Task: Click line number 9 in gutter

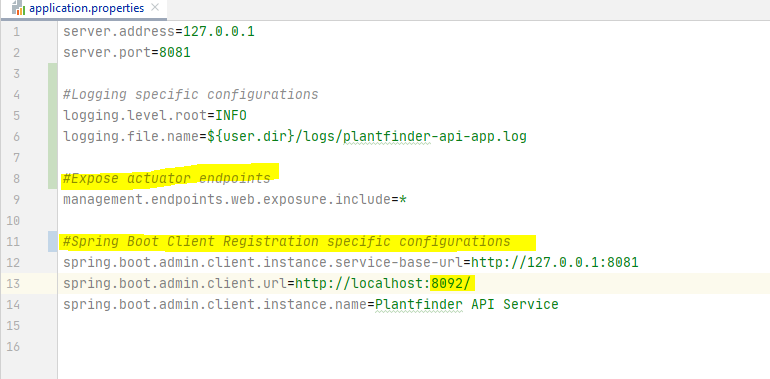Action: tap(17, 200)
